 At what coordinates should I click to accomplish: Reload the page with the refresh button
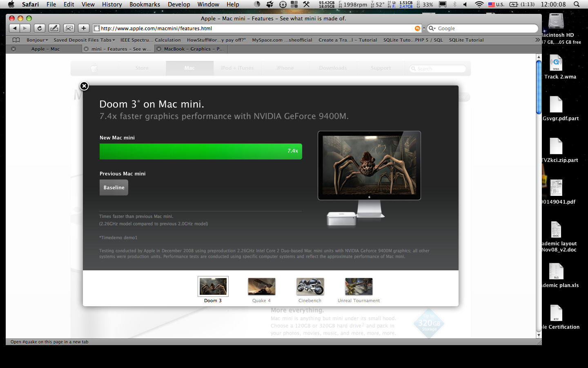point(39,28)
